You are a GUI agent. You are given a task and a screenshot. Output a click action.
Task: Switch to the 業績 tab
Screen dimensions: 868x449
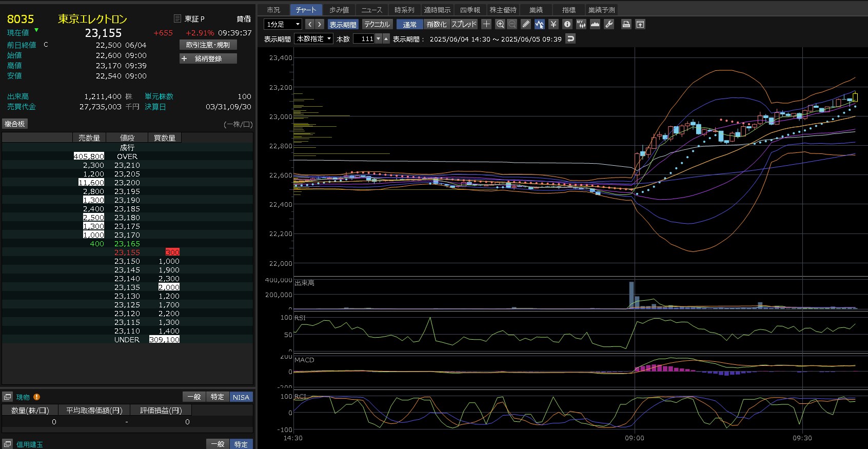[536, 10]
